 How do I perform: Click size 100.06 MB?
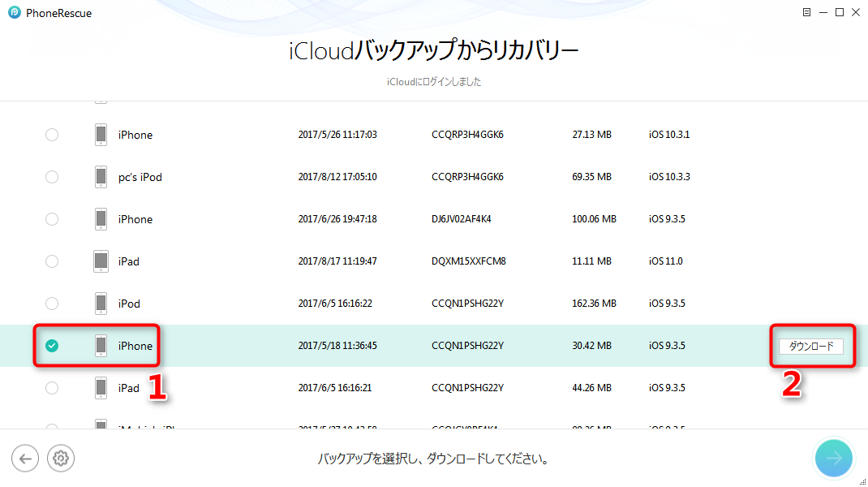[594, 219]
